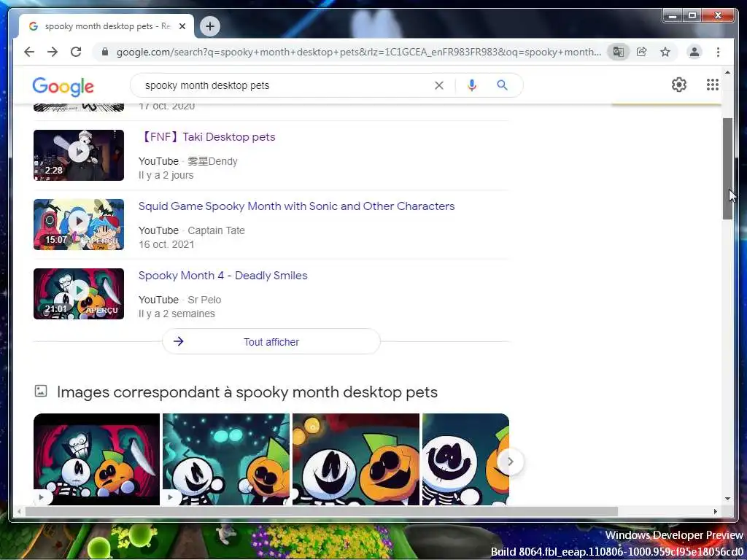The width and height of the screenshot is (747, 560).
Task: Open the fourth partially visible image result
Action: [x=465, y=459]
